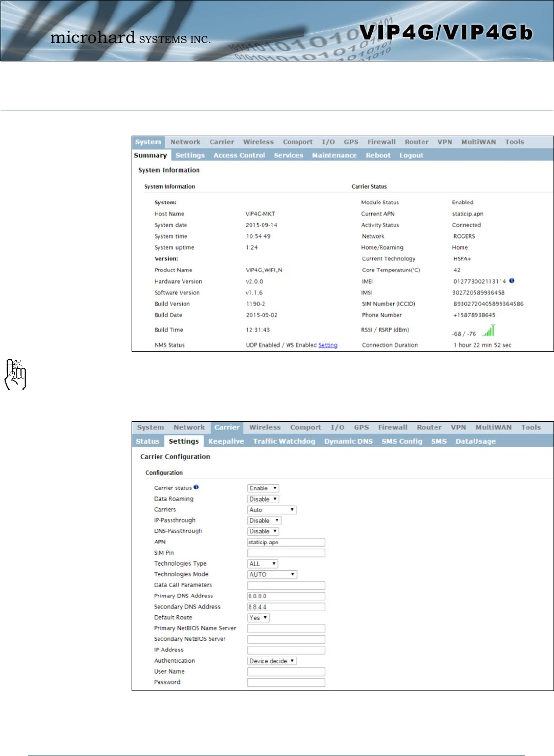Image resolution: width=554 pixels, height=756 pixels.
Task: Open the Default Route Yes dropdown
Action: click(x=259, y=618)
